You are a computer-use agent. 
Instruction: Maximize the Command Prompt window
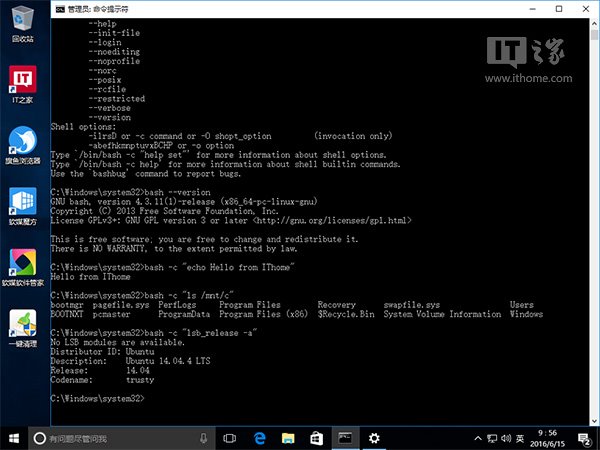pos(559,9)
